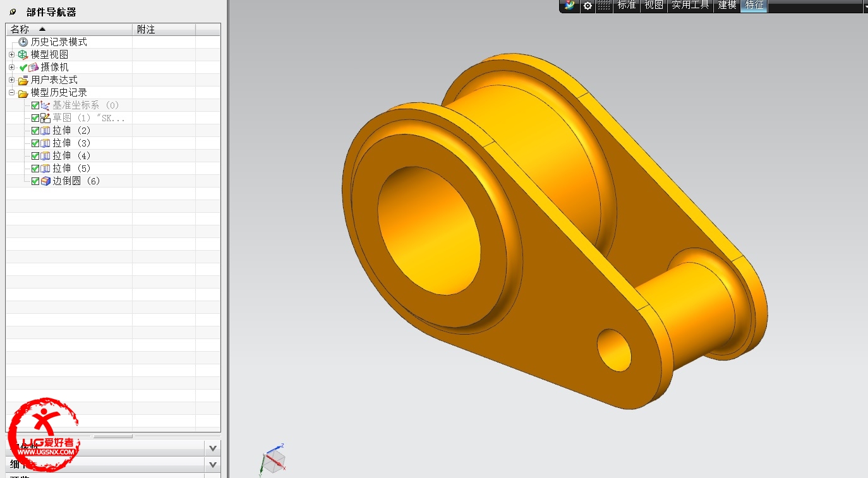The width and height of the screenshot is (868, 478).
Task: Select the 用户表达式 label
Action: [54, 80]
